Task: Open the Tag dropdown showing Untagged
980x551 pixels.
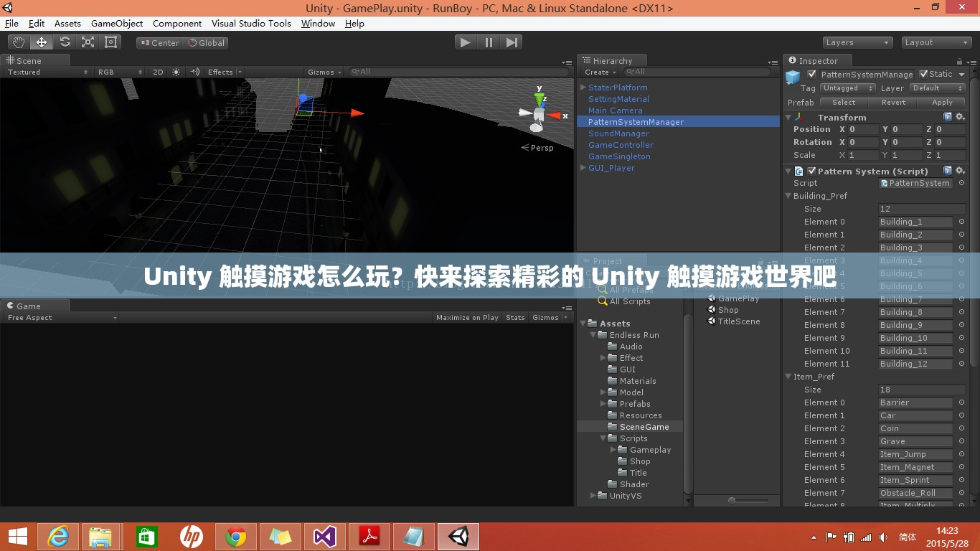Action: [x=847, y=88]
